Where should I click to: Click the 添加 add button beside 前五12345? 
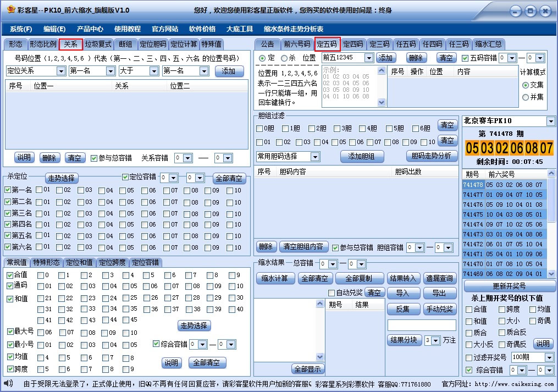(385, 57)
